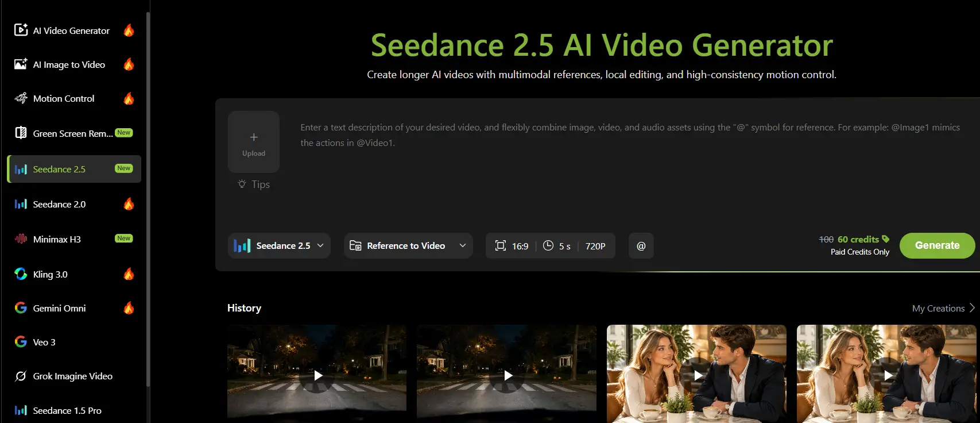
Task: Open the Seedance 2.5 model dropdown
Action: [x=279, y=245]
